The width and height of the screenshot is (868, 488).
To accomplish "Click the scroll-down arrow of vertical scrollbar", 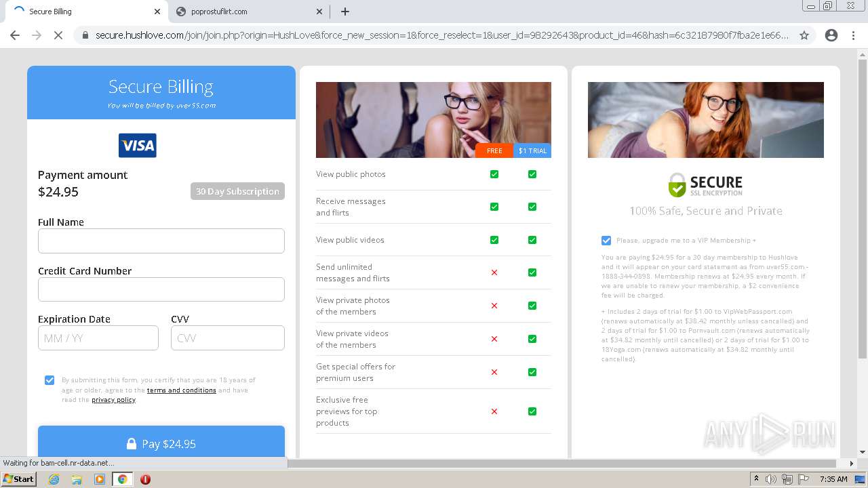I will 863,452.
